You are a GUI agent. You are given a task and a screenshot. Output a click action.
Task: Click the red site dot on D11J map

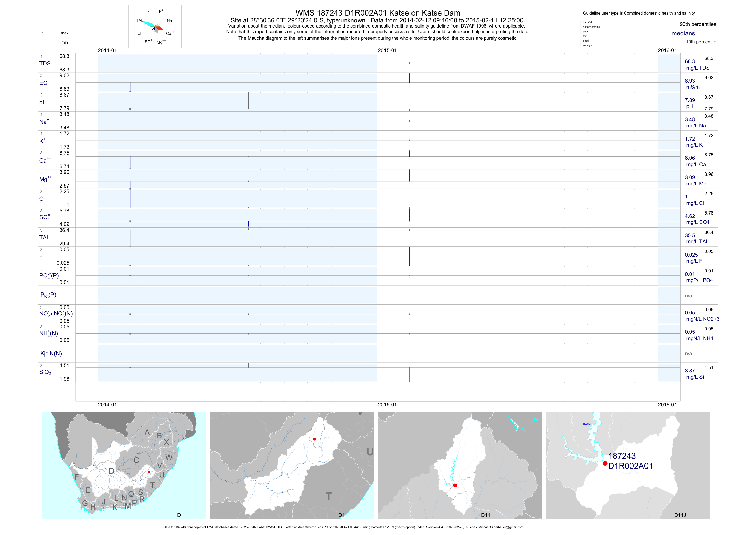coord(605,463)
